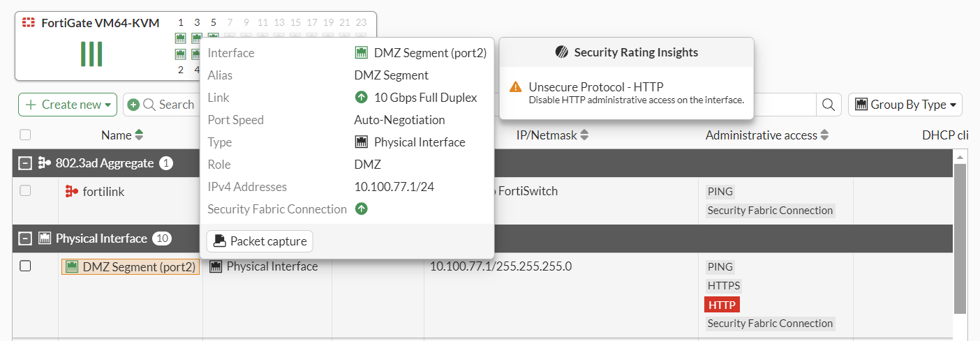
Task: Open the Group By Type dropdown
Action: point(905,105)
